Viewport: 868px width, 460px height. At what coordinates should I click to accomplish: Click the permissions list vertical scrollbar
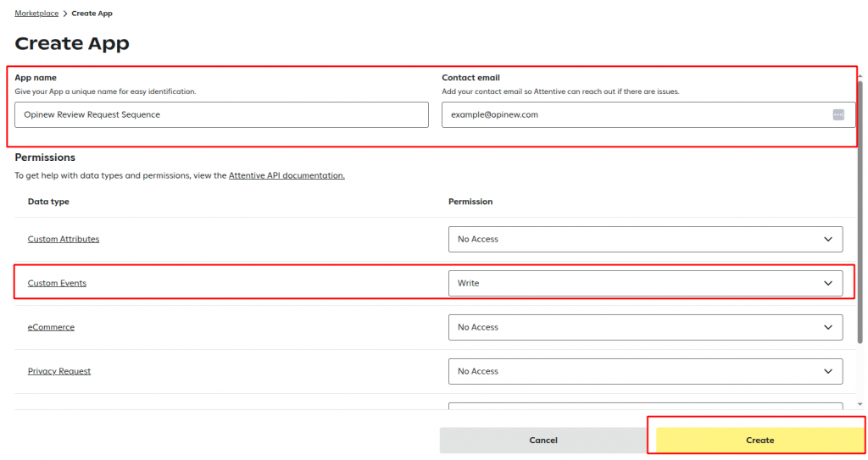(860, 210)
